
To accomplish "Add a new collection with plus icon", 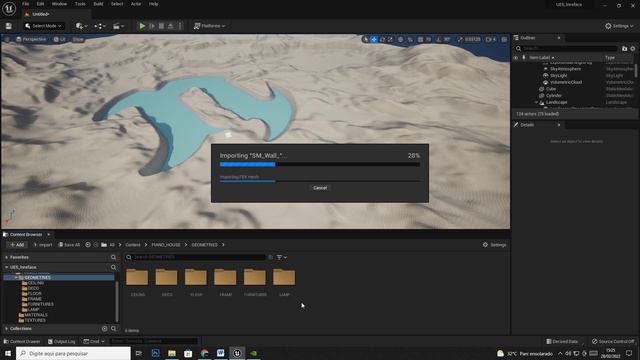I will (104, 329).
